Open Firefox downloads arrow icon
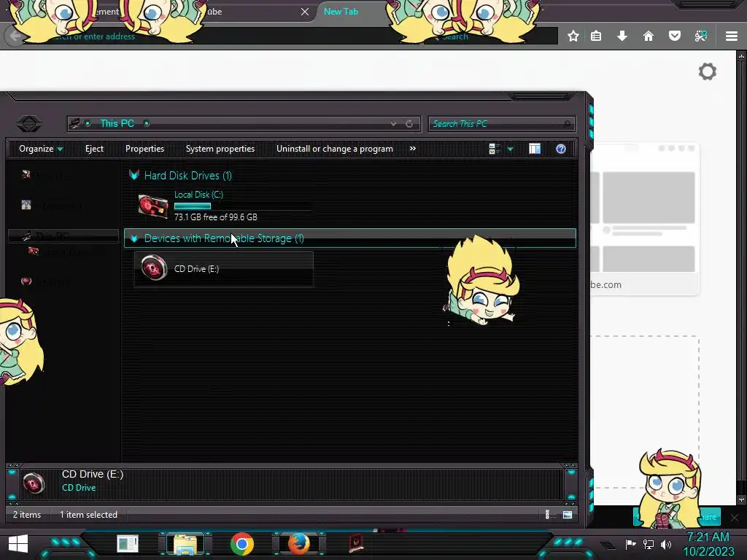747x560 pixels. 622,36
